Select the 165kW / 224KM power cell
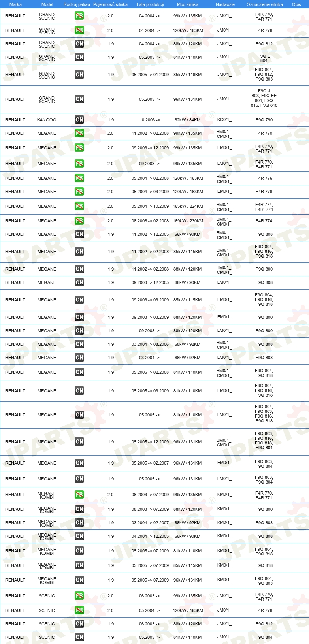 [188, 206]
